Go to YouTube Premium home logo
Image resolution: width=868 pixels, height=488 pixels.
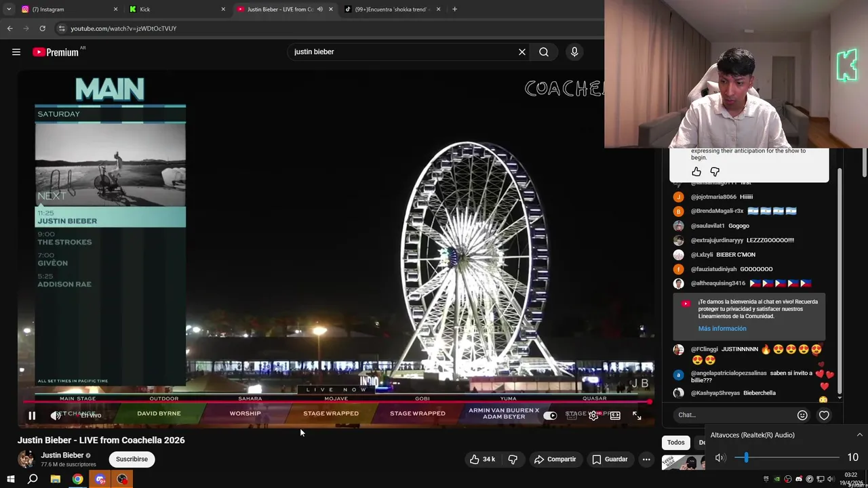56,52
